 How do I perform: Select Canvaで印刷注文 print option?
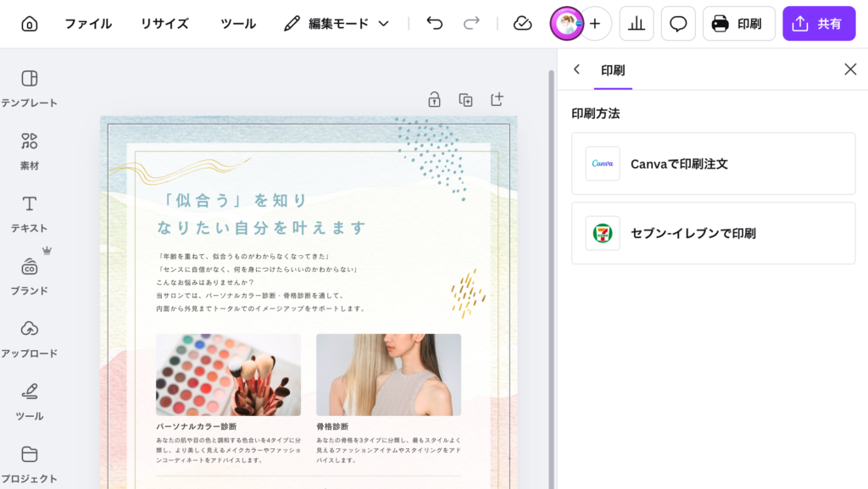pos(713,164)
